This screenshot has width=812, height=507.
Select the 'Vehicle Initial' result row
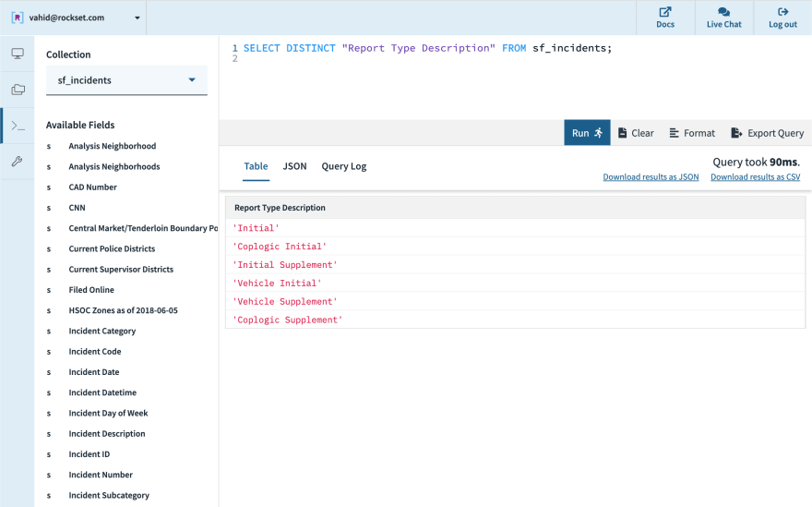tap(515, 283)
